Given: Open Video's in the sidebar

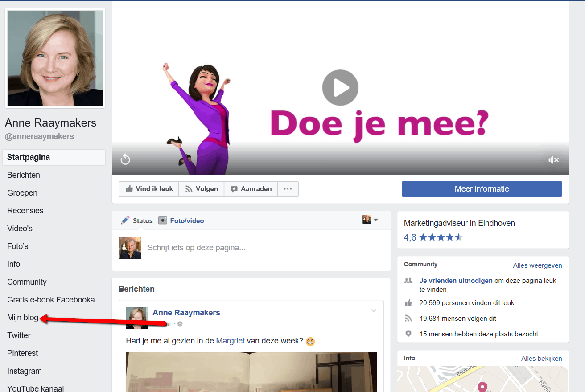Looking at the screenshot, I should (x=20, y=229).
